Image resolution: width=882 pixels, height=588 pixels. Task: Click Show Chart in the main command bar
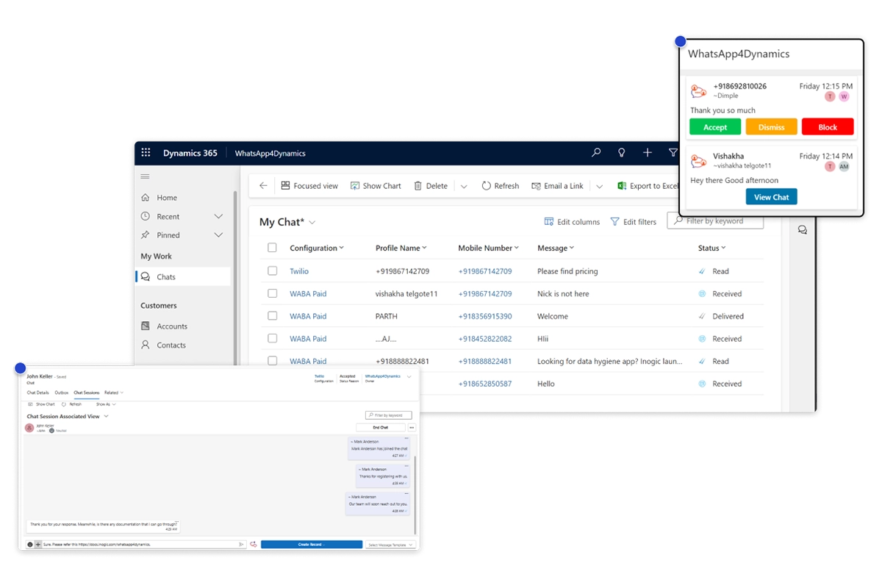376,186
